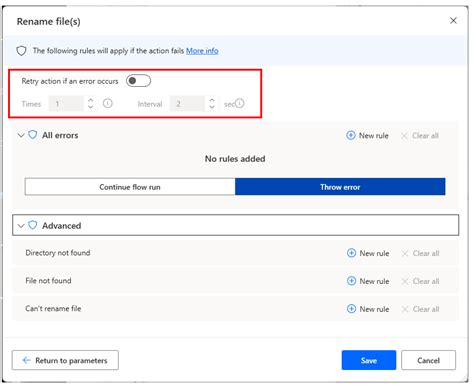This screenshot has height=388, width=474.
Task: Click the Can't rename file label
Action: click(53, 308)
